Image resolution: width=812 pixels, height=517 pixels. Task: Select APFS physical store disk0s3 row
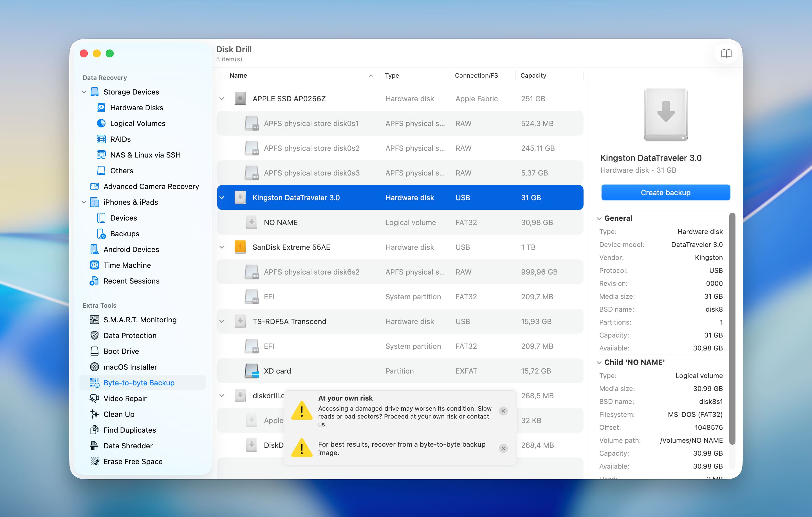(x=400, y=173)
